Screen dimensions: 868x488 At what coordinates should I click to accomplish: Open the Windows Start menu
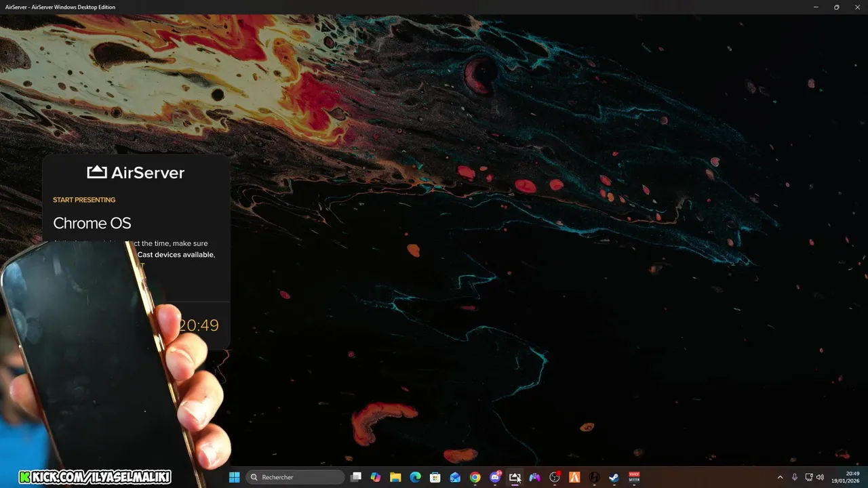tap(234, 477)
